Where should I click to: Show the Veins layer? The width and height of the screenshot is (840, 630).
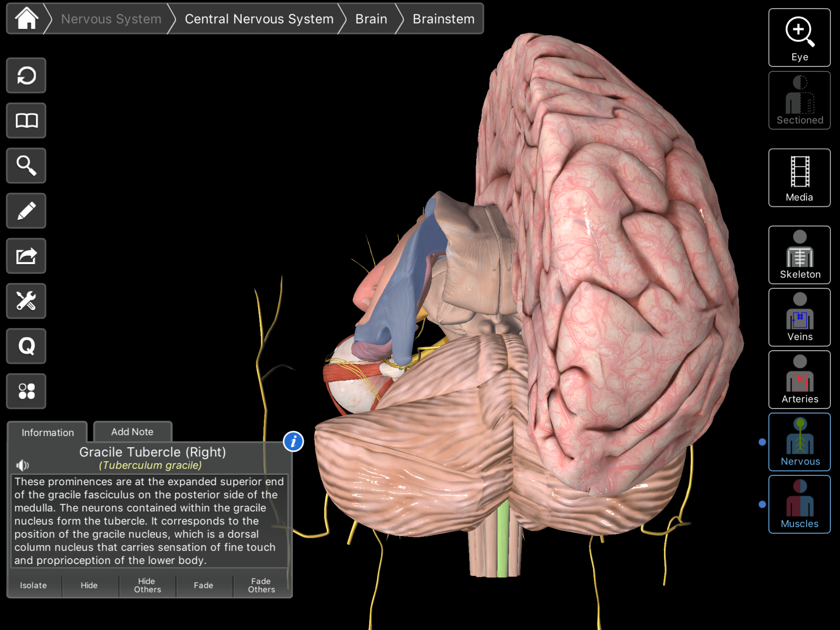tap(799, 317)
